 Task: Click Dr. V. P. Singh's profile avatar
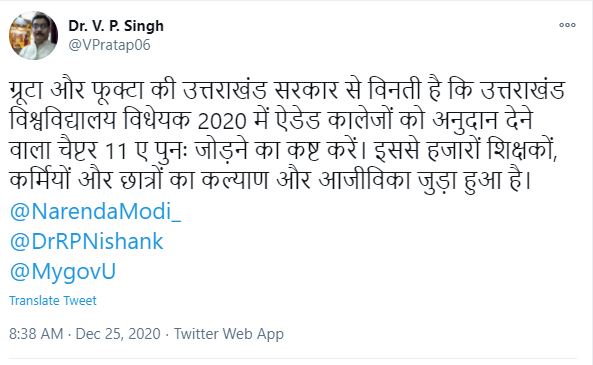(x=33, y=35)
